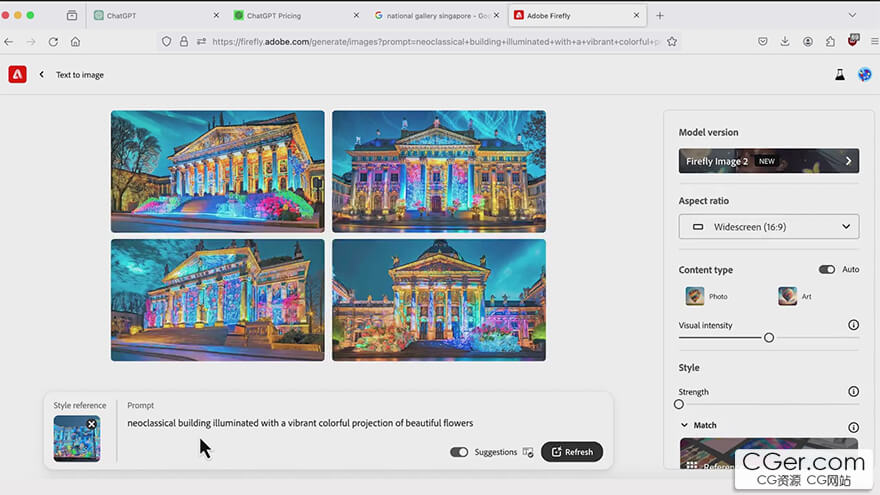Open the Pocket save icon
The width and height of the screenshot is (880, 495).
tap(763, 42)
